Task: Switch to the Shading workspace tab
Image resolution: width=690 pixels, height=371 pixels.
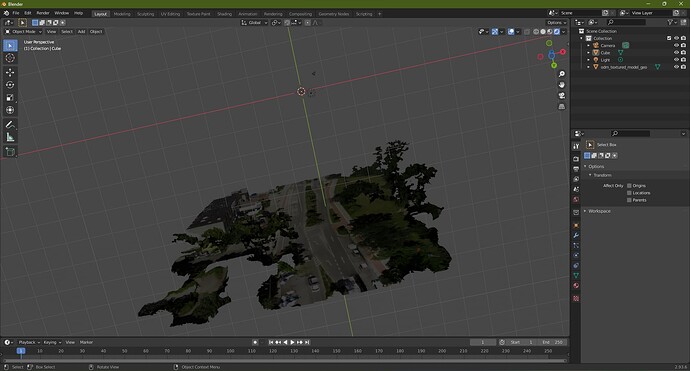Action: click(224, 14)
